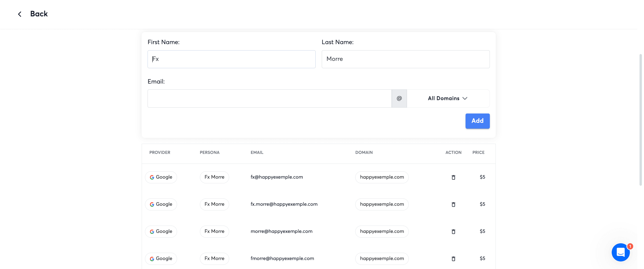644x269 pixels.
Task: Click the blue Add button
Action: 478,121
